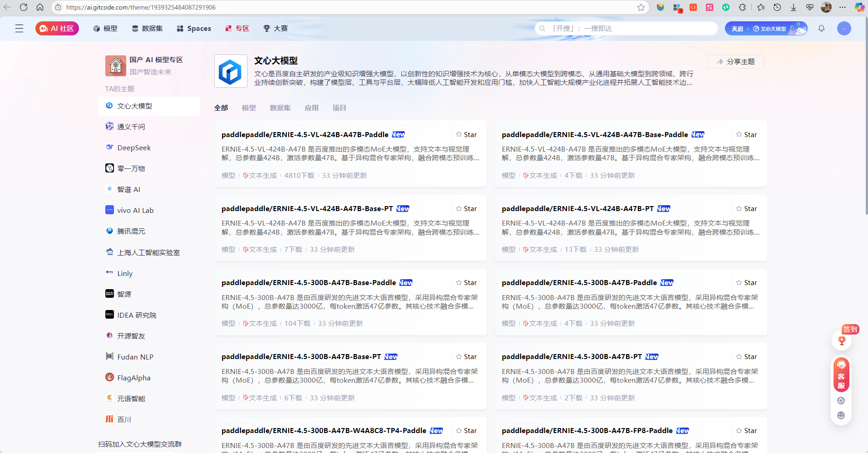Open 大赛 in top navigation

(276, 29)
